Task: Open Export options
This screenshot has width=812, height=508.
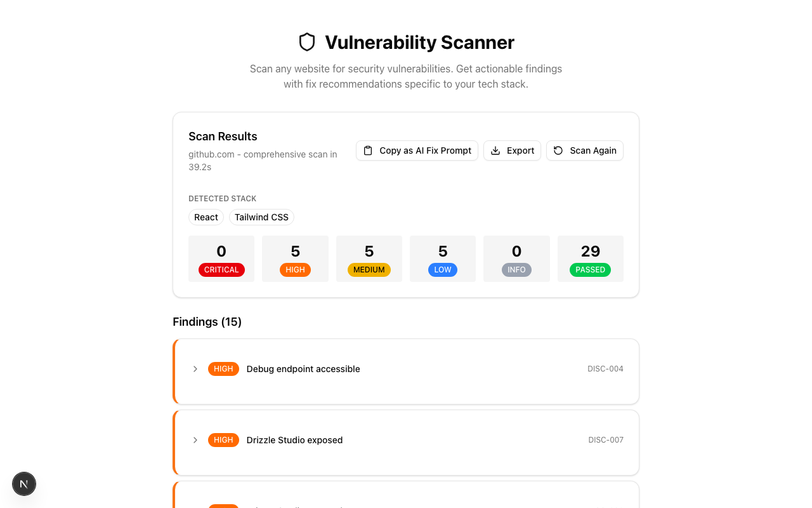Action: coord(512,150)
